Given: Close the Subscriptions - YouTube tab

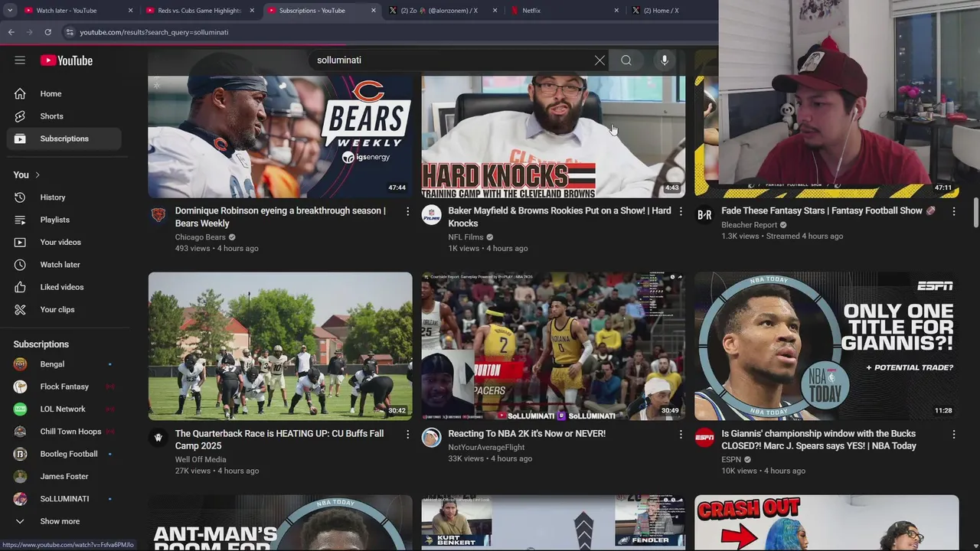Looking at the screenshot, I should tap(374, 11).
